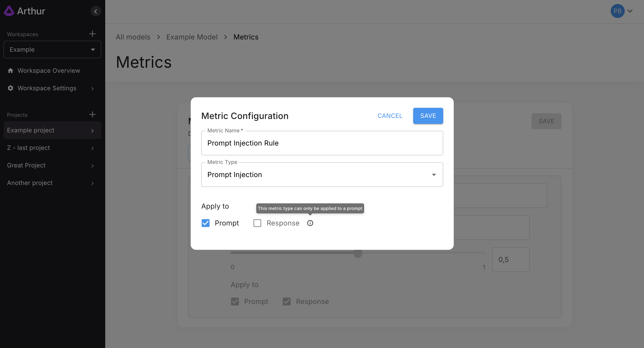This screenshot has width=644, height=348.
Task: Uncheck the Prompt checkbox in dialog
Action: click(x=206, y=223)
